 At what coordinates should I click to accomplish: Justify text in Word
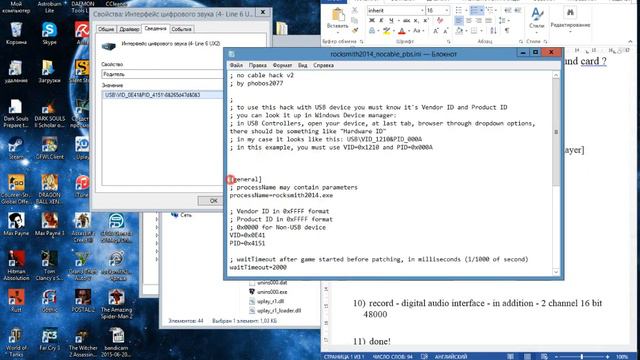(489, 20)
